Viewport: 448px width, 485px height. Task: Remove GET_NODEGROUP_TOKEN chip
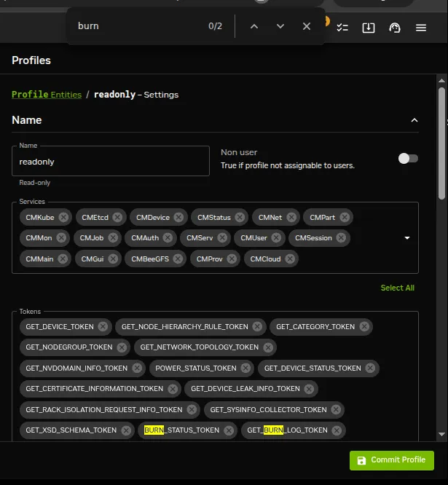coord(122,347)
